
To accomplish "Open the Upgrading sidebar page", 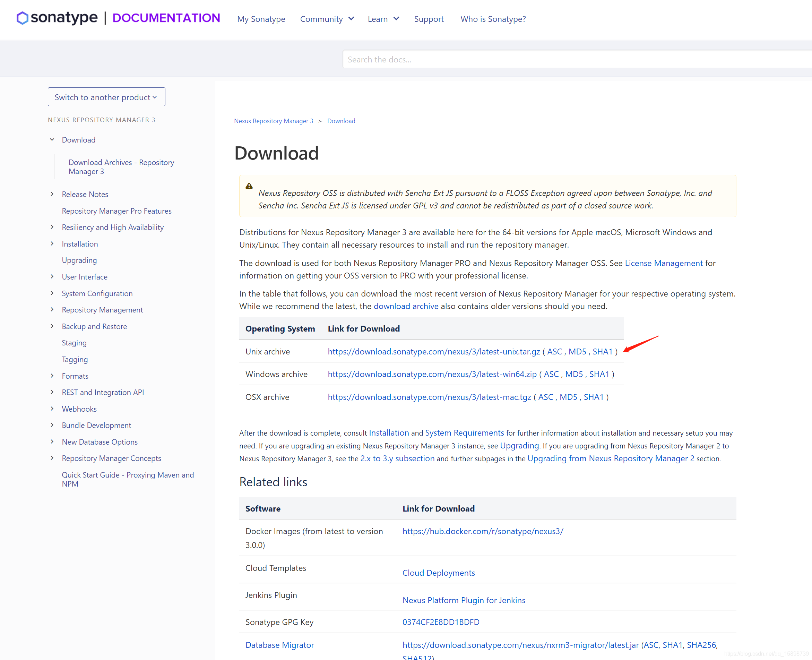I will (x=79, y=260).
